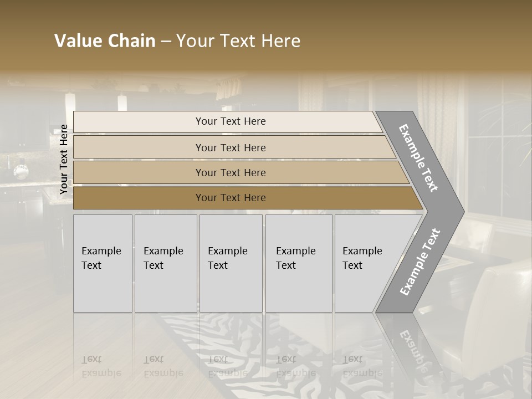This screenshot has height=399, width=532.
Task: Select "Your Text Here" in the slide title
Action: pyautogui.click(x=238, y=41)
